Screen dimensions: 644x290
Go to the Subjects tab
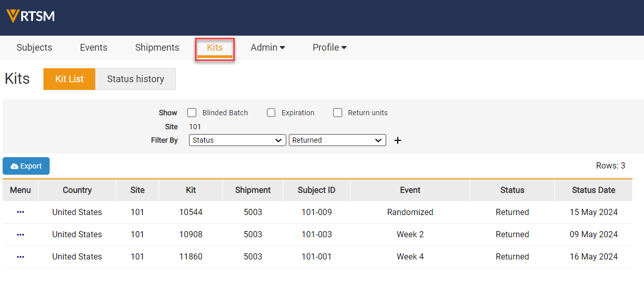pyautogui.click(x=34, y=48)
